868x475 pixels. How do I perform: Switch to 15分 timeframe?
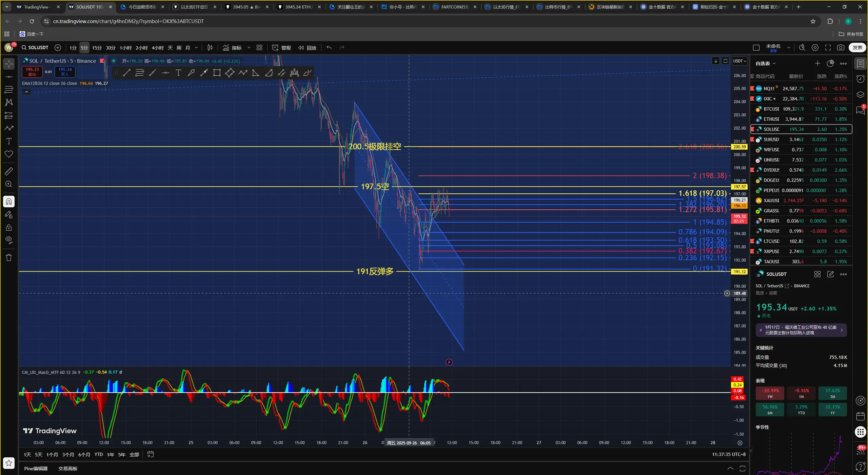click(x=97, y=48)
